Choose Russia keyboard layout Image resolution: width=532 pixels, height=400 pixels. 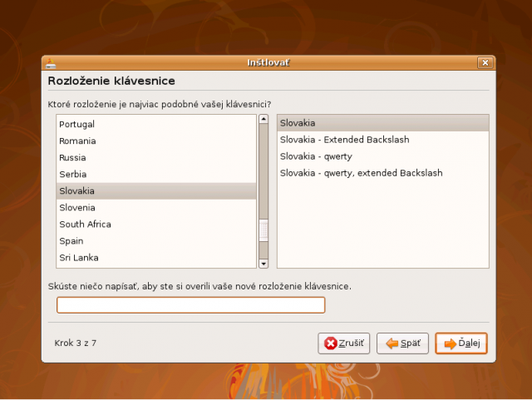click(x=156, y=157)
